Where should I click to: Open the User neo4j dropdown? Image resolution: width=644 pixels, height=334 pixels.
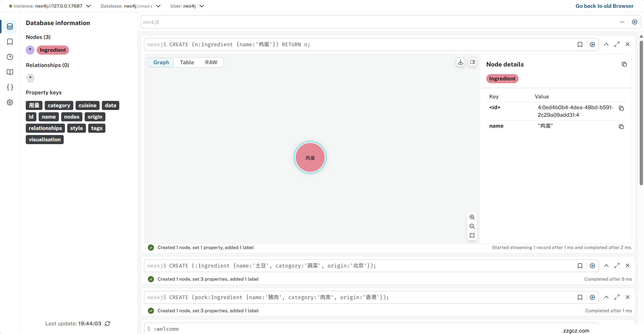pos(202,6)
